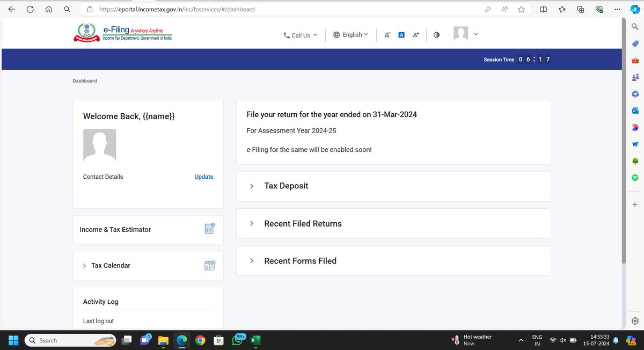The image size is (644, 350).
Task: Open the Income & Tax Estimator
Action: coord(148,229)
